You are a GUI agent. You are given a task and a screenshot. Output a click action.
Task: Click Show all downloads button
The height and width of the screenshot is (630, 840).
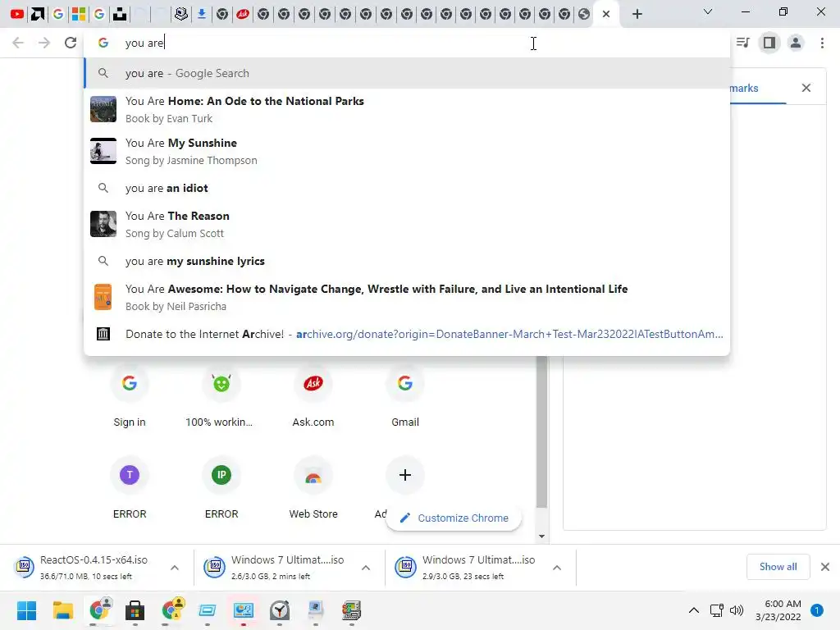778,567
